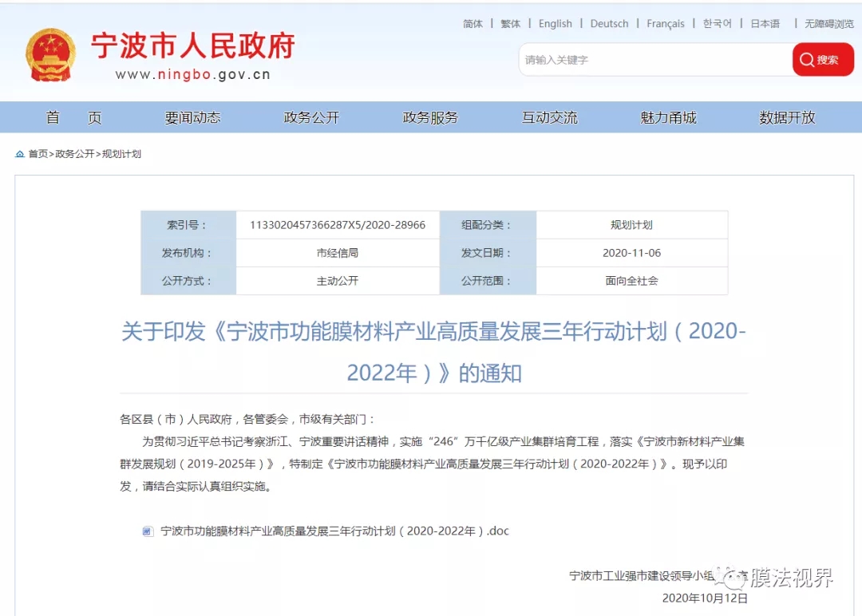Screen dimensions: 862x616
Task: Open 无障碍浏览 accessibility mode
Action: point(828,24)
